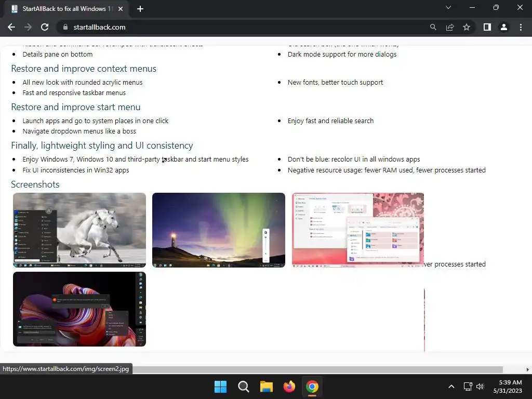532x399 pixels.
Task: Reload the startallback.com page
Action: (45, 27)
